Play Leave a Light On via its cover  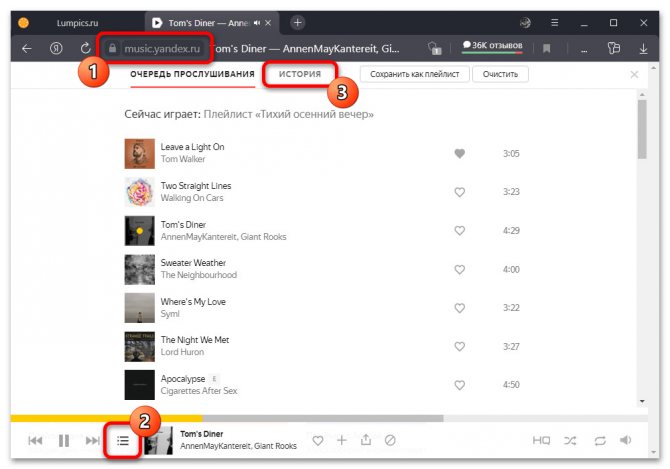pos(140,154)
